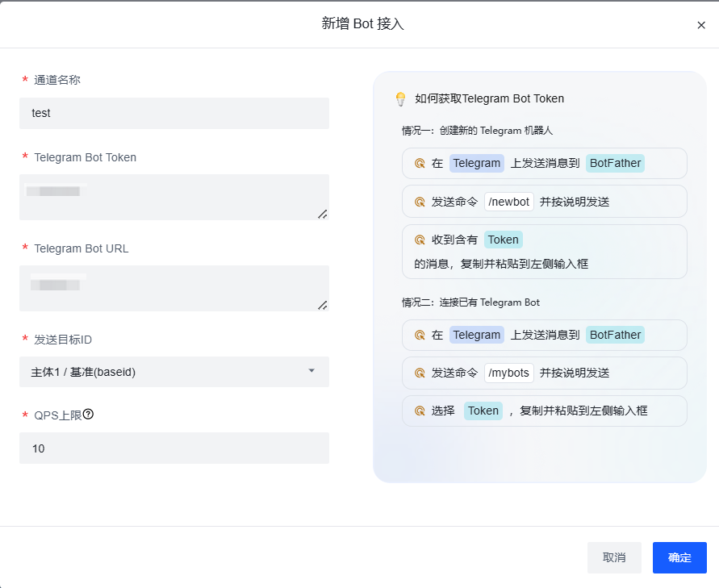Screen dimensions: 719x588
Task: Click the lightbulb icon beside Telegram Bot Token guide
Action: [399, 99]
